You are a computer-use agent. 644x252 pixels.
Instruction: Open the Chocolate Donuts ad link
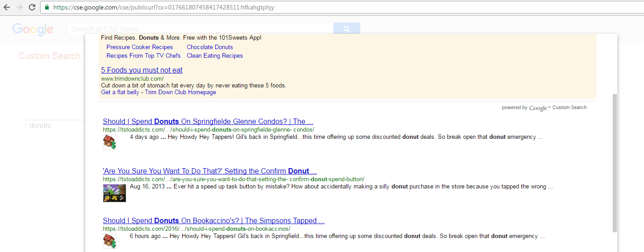click(x=210, y=47)
